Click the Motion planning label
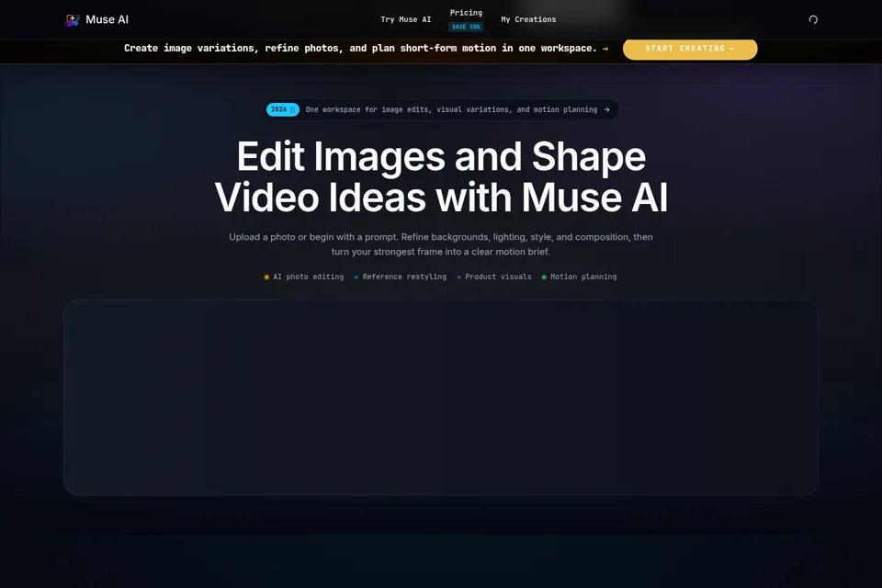 point(583,277)
